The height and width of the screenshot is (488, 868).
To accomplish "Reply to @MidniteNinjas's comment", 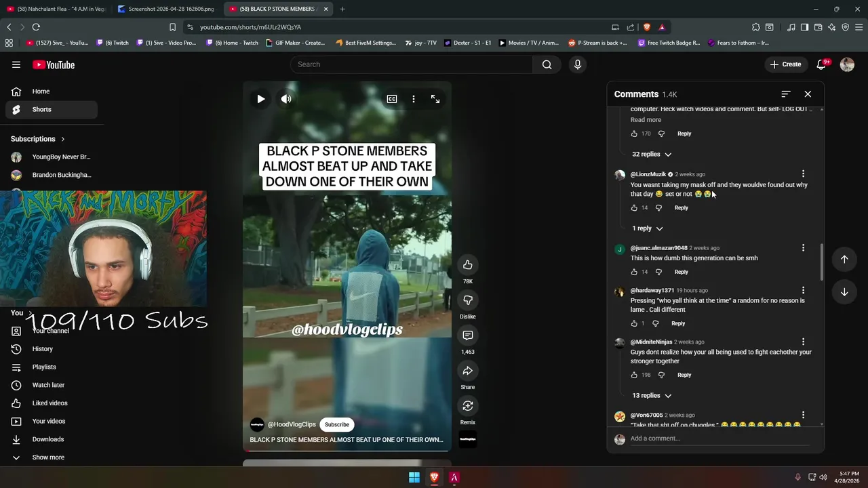I will coord(684,375).
